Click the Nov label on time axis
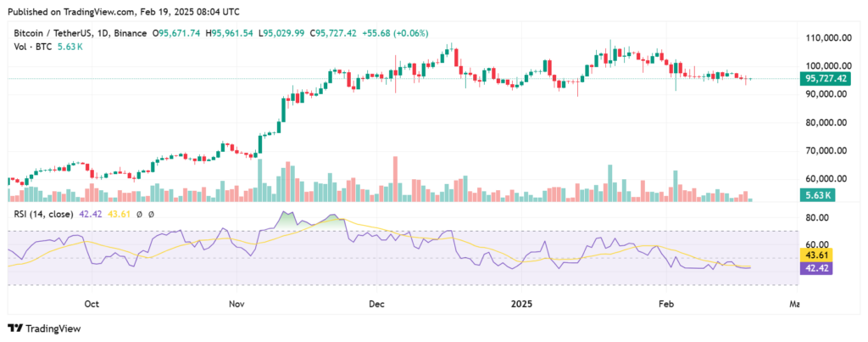Screen dimensions: 868x342 237,302
